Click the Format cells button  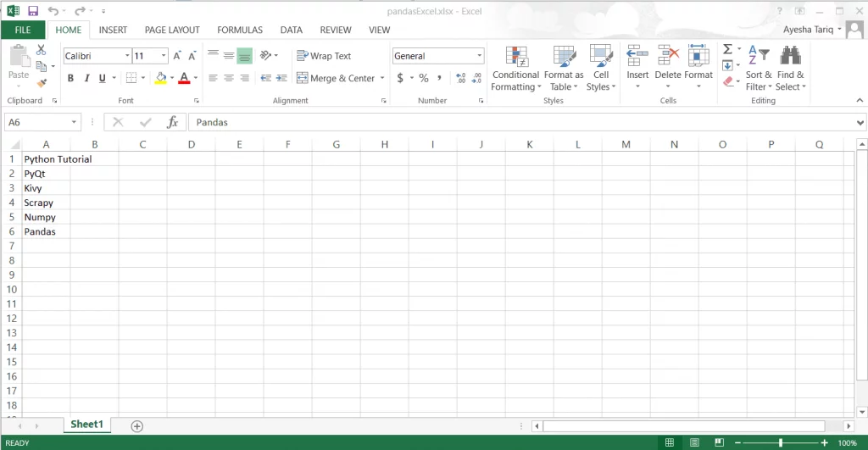(698, 68)
